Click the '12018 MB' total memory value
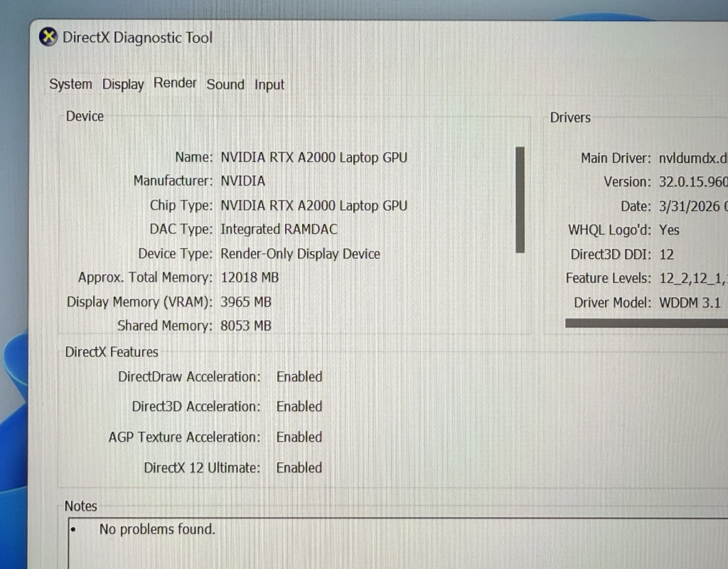 click(x=250, y=277)
